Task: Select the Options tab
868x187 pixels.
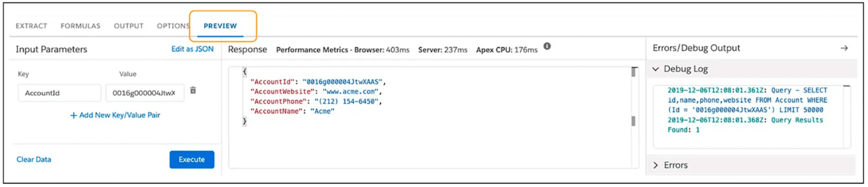Action: (172, 26)
